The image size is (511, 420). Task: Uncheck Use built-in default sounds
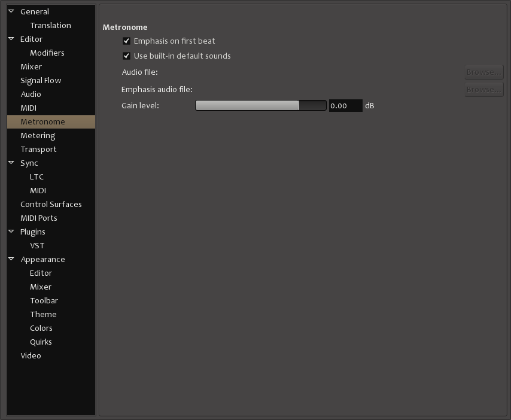coord(126,56)
